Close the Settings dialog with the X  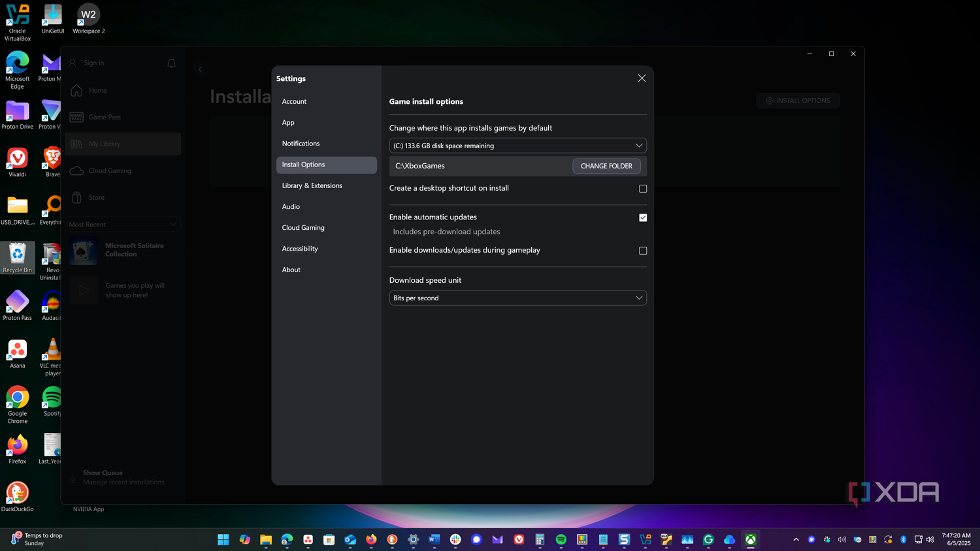[x=642, y=78]
